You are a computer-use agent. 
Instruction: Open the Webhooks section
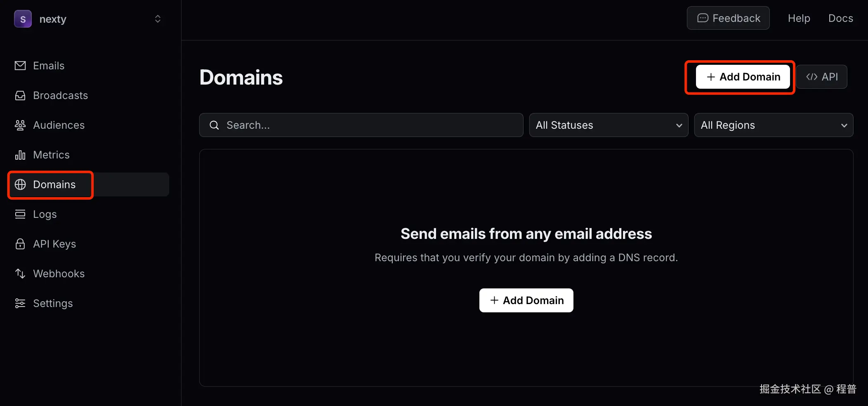tap(59, 273)
